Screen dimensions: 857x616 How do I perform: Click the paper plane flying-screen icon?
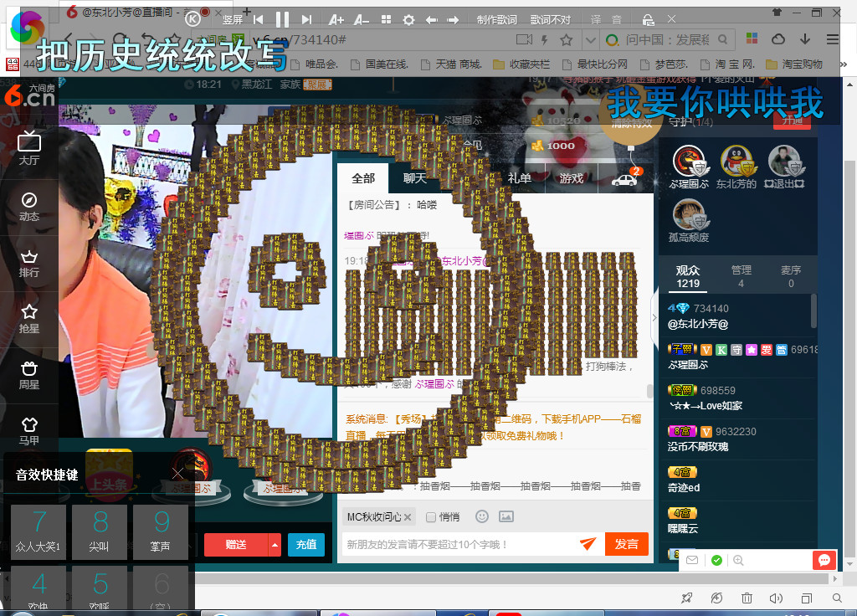coord(588,544)
